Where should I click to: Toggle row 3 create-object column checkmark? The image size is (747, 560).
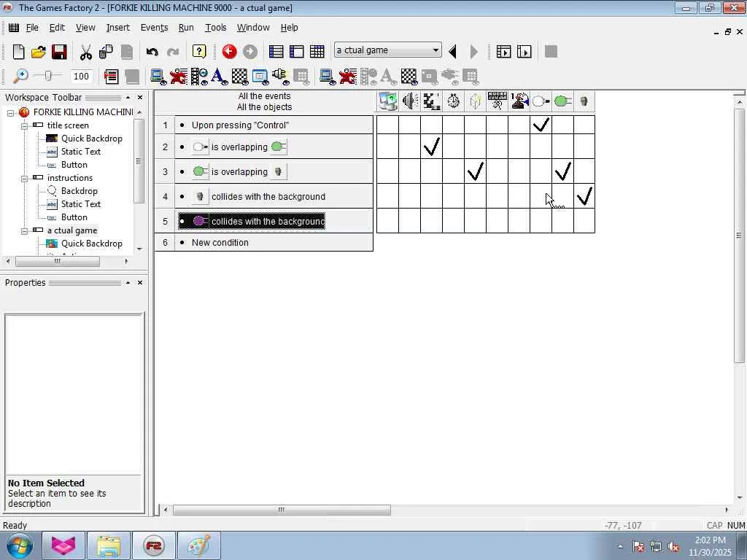(x=476, y=171)
